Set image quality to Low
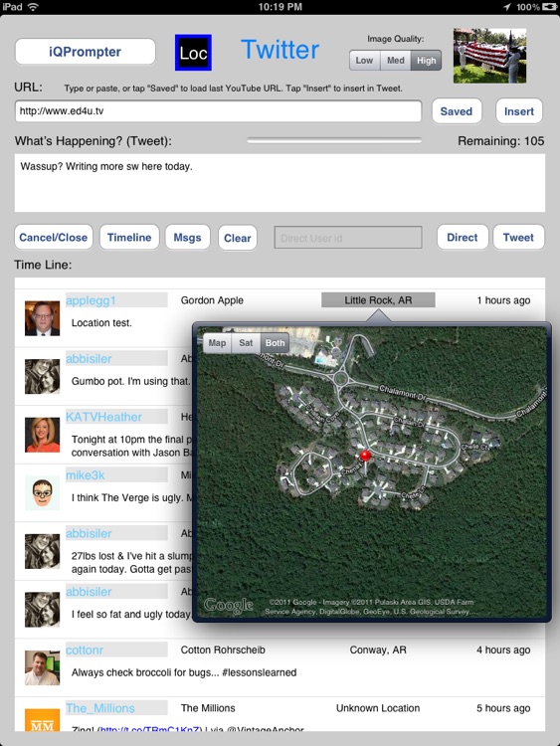This screenshot has width=560, height=746. click(x=364, y=61)
